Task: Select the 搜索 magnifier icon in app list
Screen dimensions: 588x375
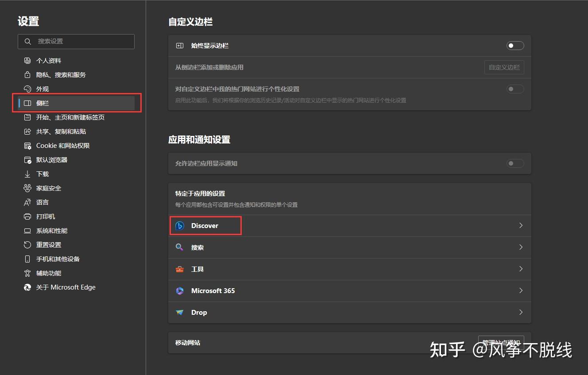Action: click(179, 247)
